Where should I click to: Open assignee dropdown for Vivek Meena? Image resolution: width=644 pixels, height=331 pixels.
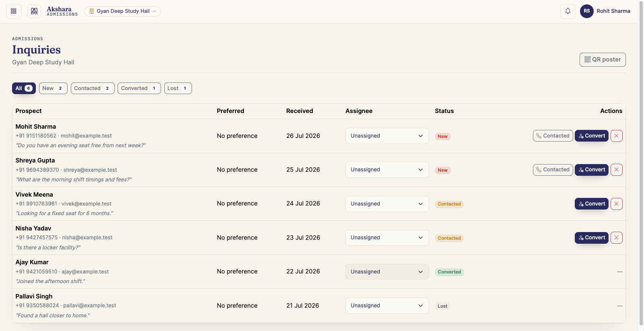[x=387, y=204]
